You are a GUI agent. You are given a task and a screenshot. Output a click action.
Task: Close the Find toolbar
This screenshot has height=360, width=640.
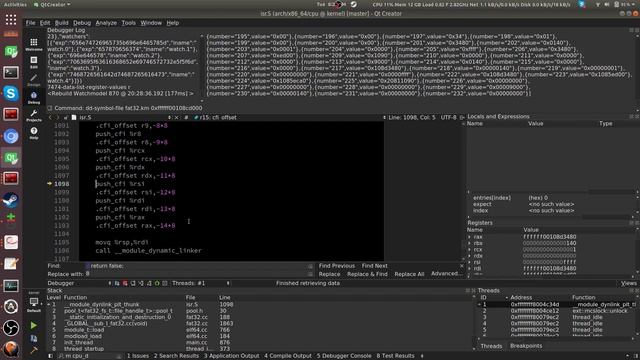[462, 266]
